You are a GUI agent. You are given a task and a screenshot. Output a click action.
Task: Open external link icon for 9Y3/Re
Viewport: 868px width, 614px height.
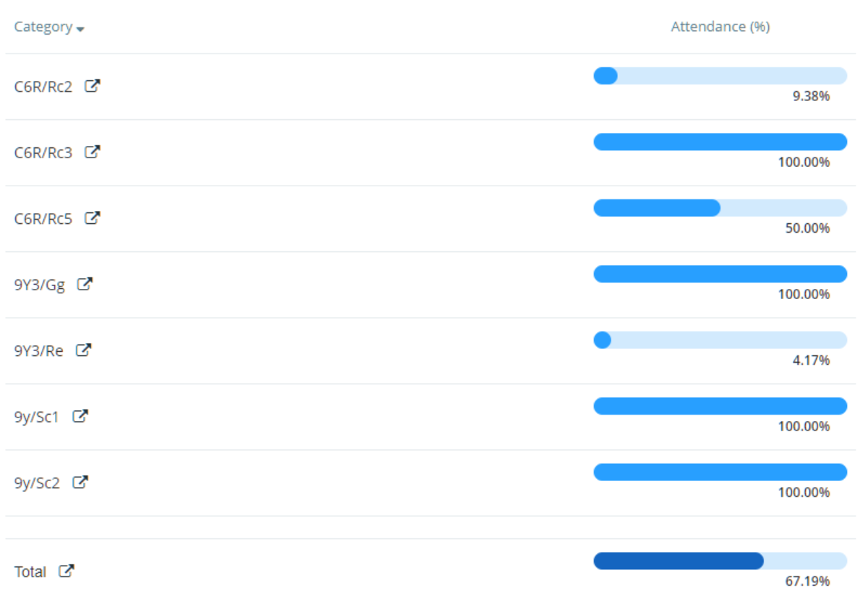click(84, 350)
